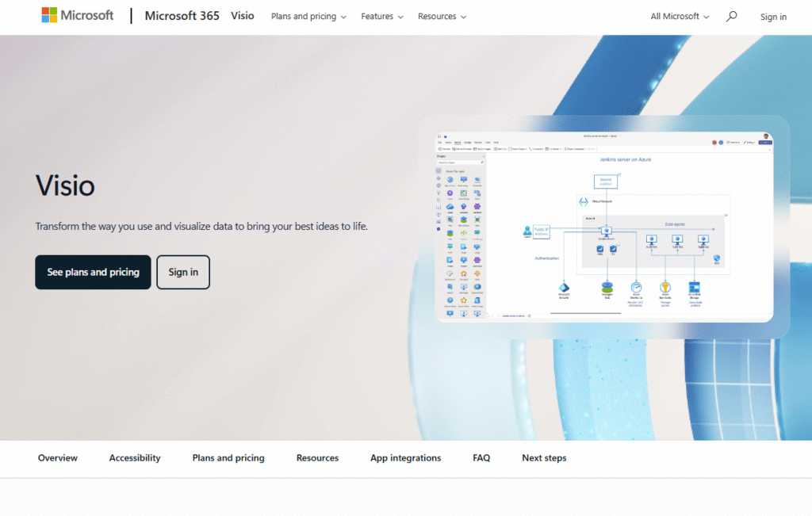812x516 pixels.
Task: Expand Resources dropdown in the top header
Action: (x=442, y=17)
